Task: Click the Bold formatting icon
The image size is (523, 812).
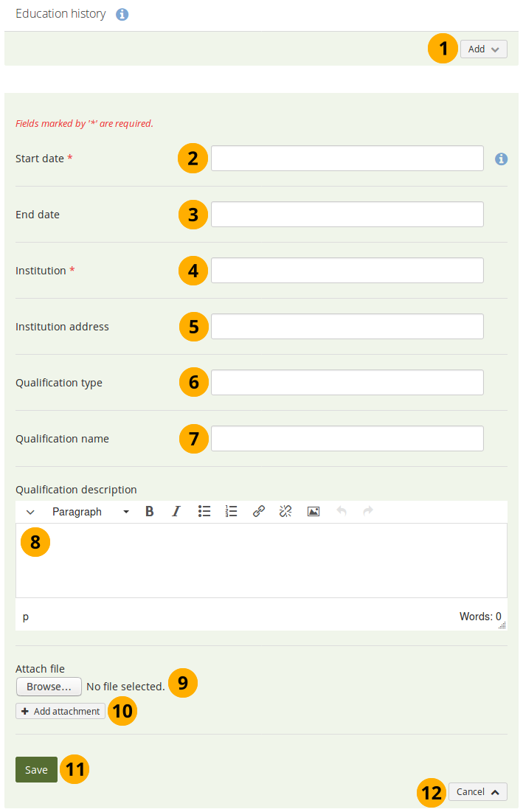Action: pos(150,512)
